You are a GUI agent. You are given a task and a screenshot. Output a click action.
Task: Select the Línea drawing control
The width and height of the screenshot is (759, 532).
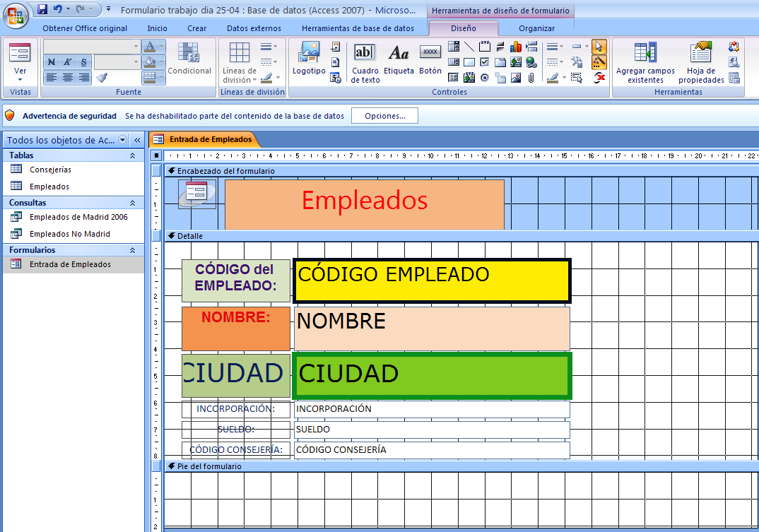tap(469, 47)
